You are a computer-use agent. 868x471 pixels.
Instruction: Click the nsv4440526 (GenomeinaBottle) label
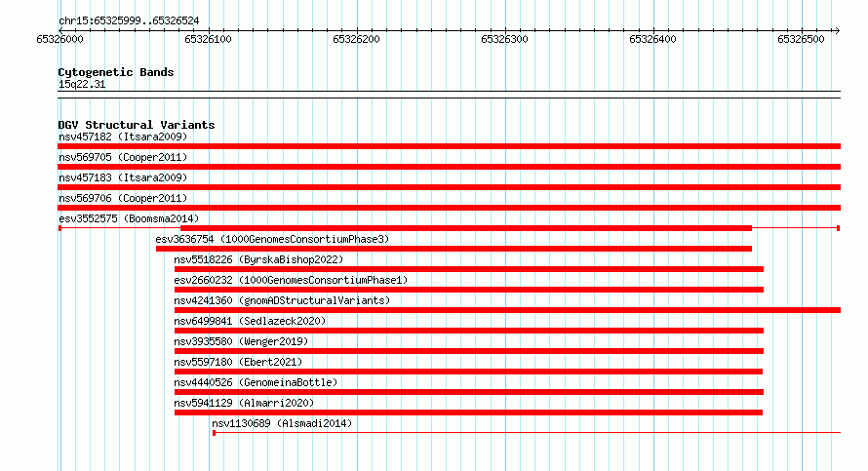[256, 382]
